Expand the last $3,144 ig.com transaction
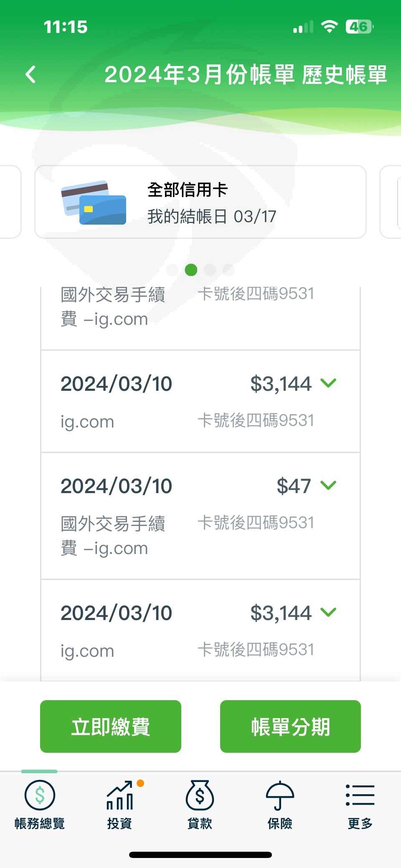401x868 pixels. (x=328, y=612)
